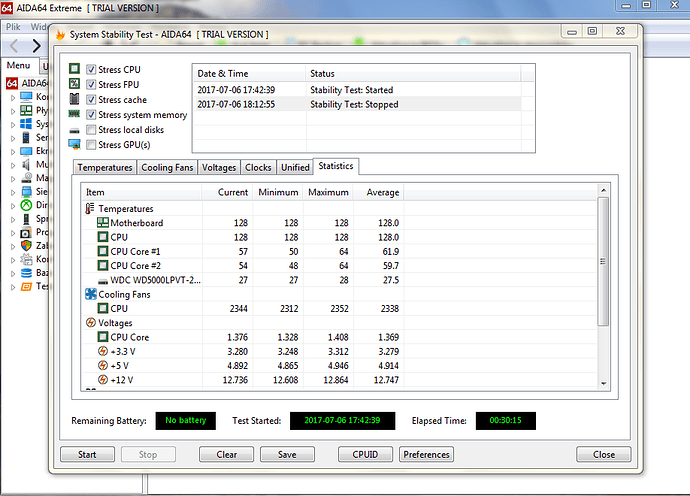Expand the motherboard icon tree node
This screenshot has width=690, height=496.
[x=13, y=111]
